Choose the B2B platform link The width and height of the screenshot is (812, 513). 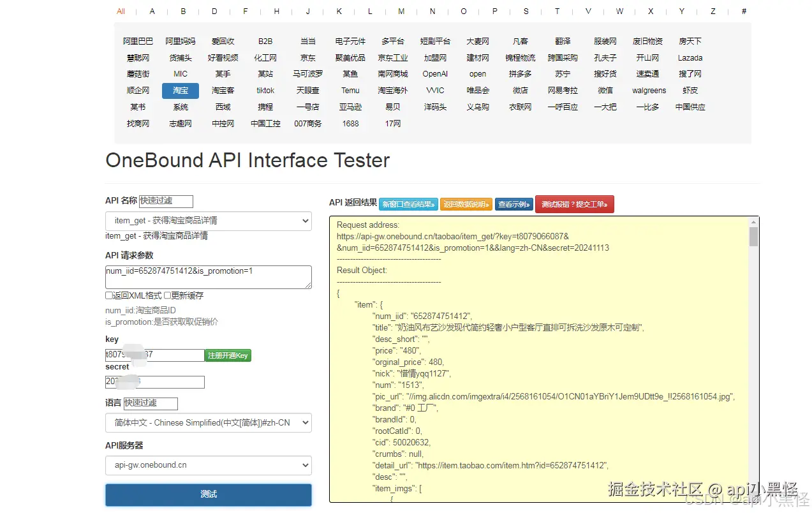pyautogui.click(x=265, y=41)
